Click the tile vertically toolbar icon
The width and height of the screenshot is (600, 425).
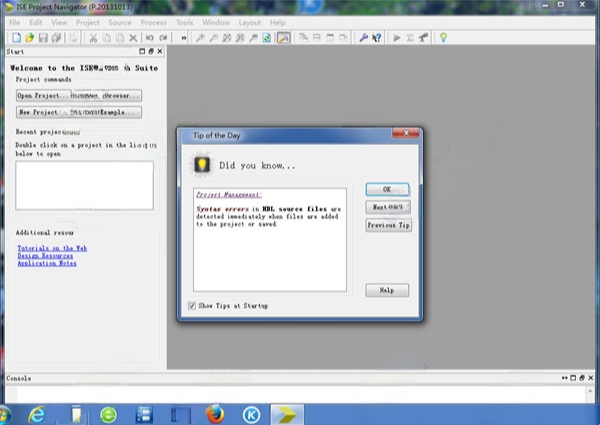pos(330,37)
